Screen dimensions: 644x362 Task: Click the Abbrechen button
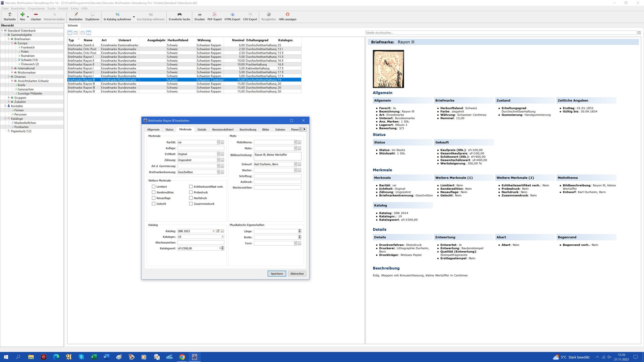[297, 274]
